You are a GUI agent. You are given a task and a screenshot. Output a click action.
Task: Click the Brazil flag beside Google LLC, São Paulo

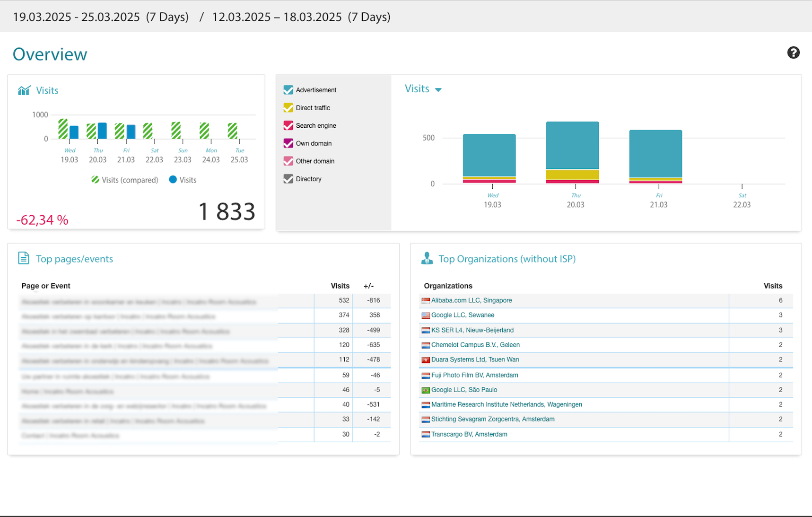coord(426,390)
